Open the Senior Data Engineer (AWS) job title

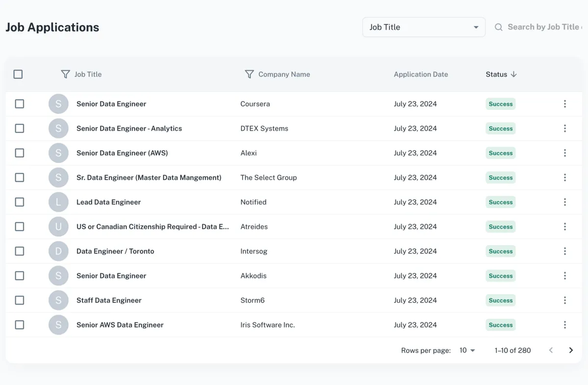[122, 153]
